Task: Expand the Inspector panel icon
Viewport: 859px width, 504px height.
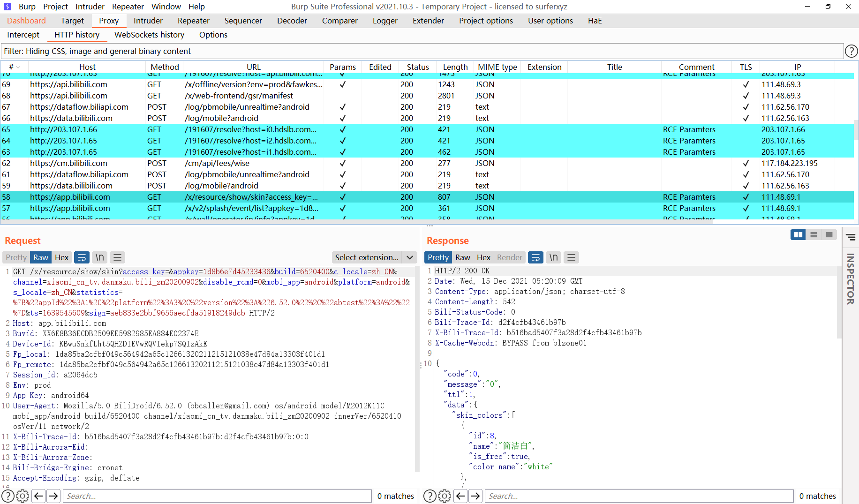Action: pos(851,238)
